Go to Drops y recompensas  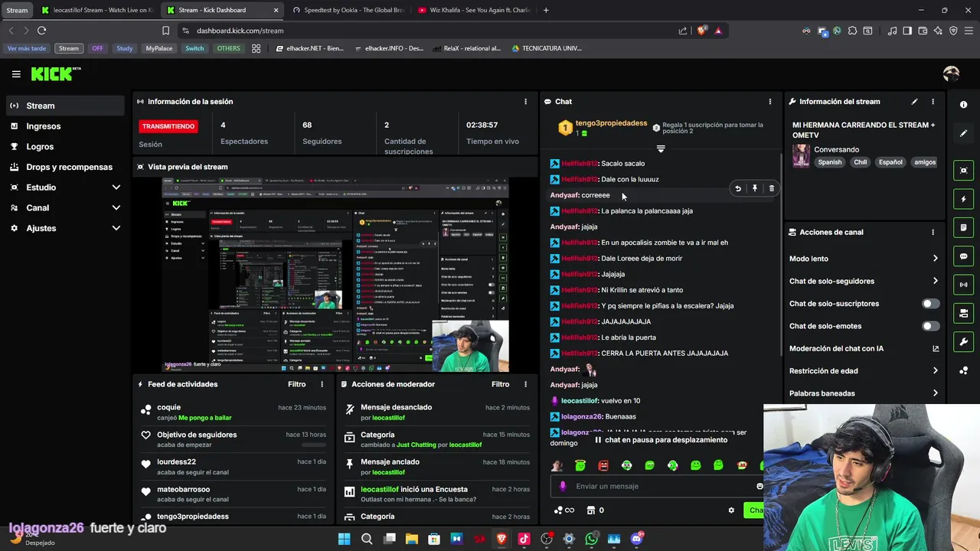(x=65, y=167)
